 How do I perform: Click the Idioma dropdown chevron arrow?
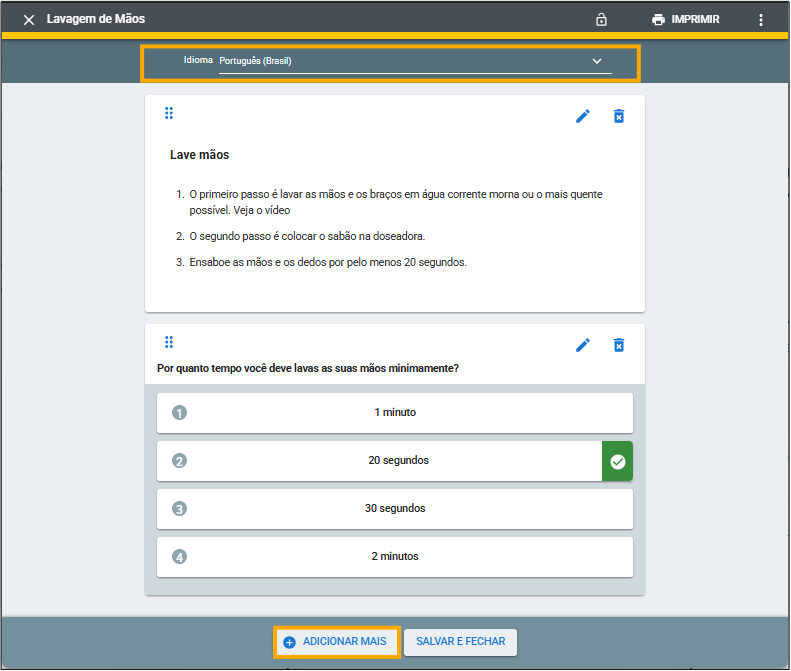pyautogui.click(x=597, y=61)
